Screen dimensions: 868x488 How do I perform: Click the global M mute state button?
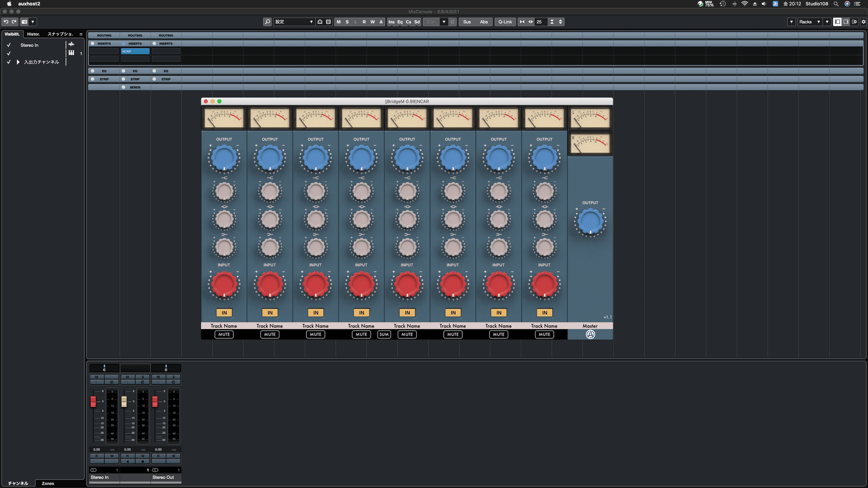pyautogui.click(x=339, y=22)
